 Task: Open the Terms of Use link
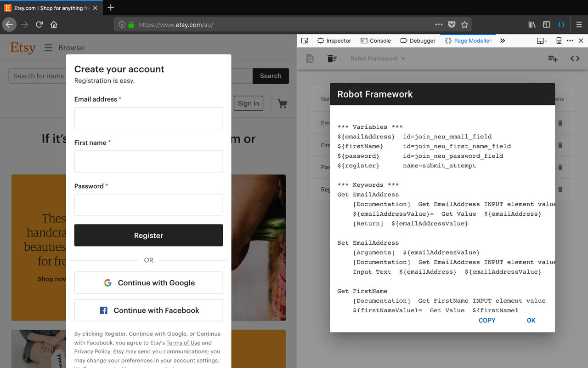[183, 343]
